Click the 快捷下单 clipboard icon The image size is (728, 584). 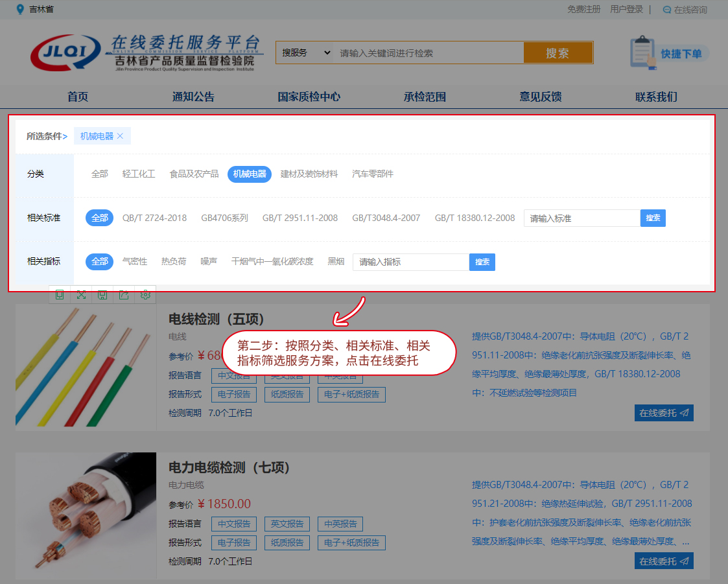[x=642, y=53]
